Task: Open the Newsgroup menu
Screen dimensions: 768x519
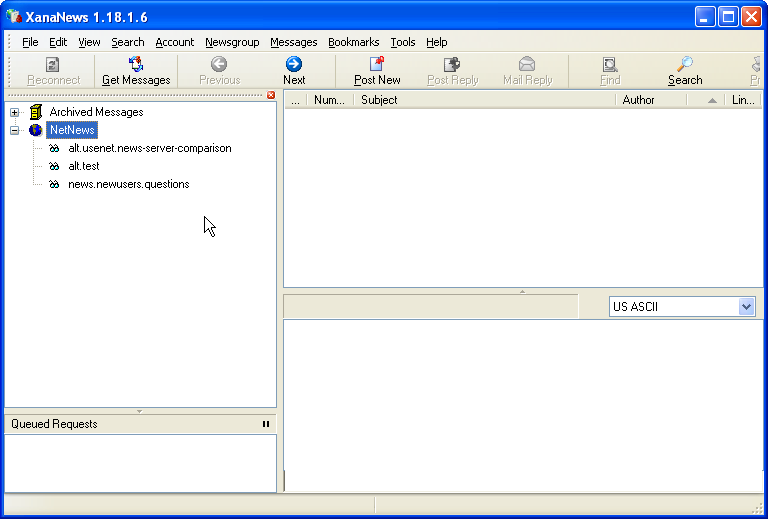Action: pos(232,42)
